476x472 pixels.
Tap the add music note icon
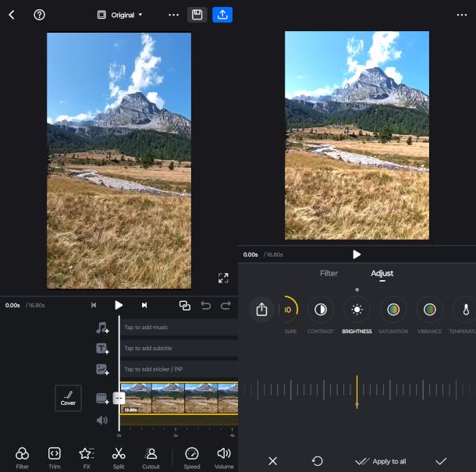[x=102, y=328]
